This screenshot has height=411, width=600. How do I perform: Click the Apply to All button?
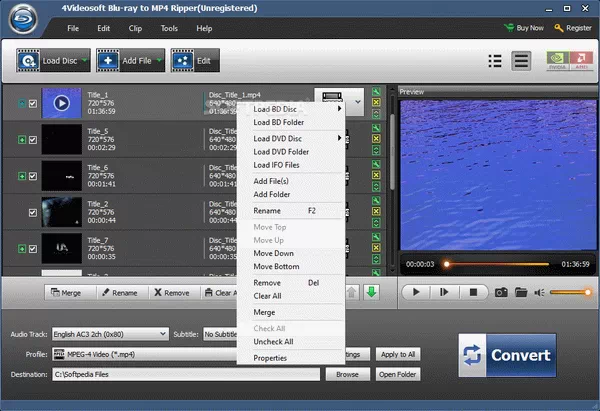(398, 354)
